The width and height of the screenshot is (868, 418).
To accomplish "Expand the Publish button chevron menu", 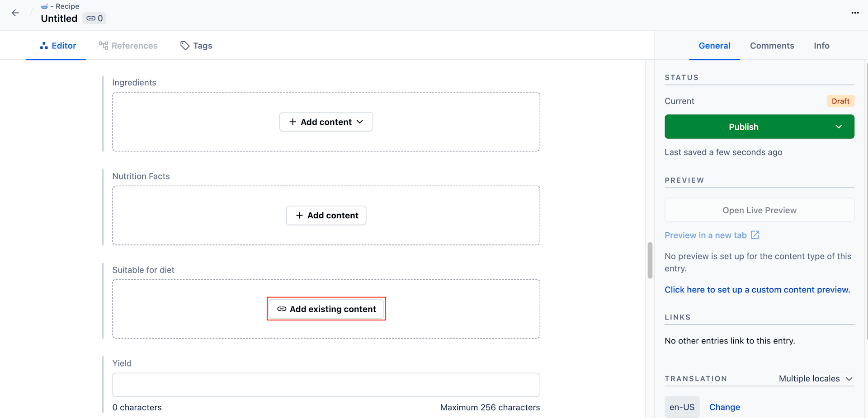I will (x=839, y=127).
